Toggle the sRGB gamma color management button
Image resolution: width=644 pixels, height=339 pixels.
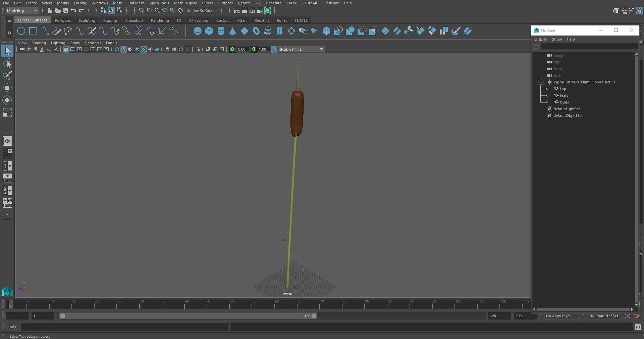[274, 49]
